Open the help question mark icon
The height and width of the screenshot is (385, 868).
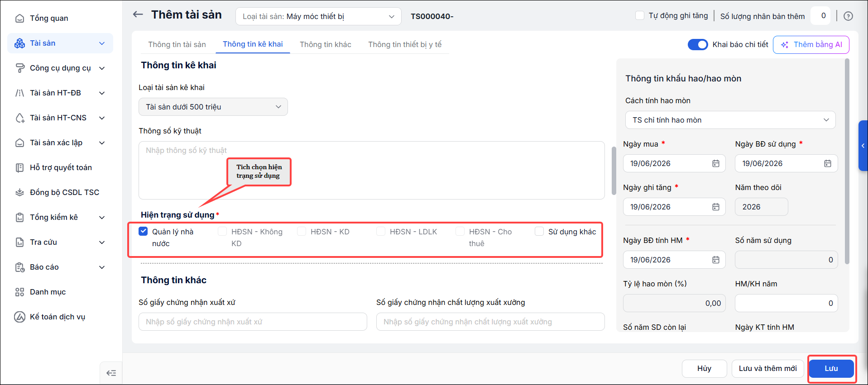click(x=848, y=16)
